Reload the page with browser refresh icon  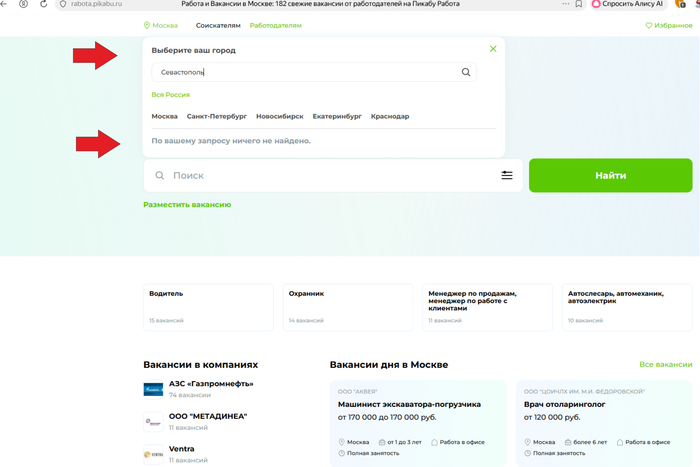(43, 4)
